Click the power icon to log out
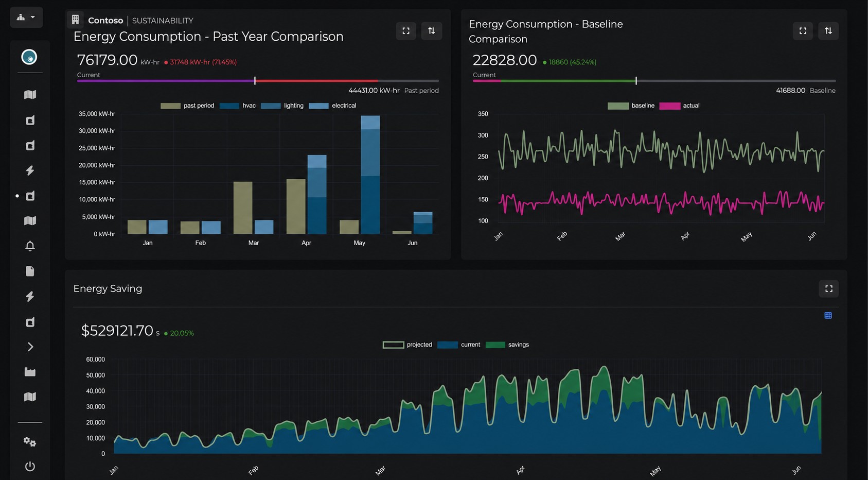 pyautogui.click(x=30, y=467)
